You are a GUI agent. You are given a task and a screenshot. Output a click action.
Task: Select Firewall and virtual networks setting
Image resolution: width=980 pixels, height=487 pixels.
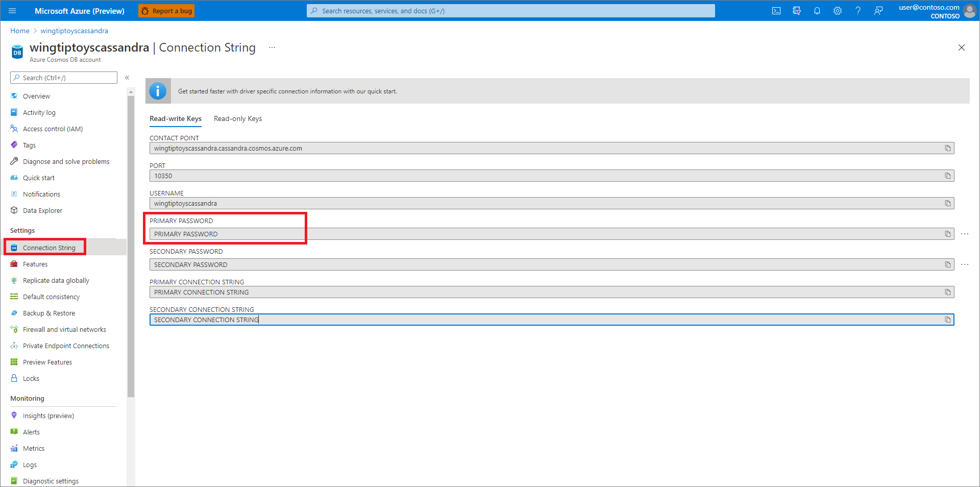pyautogui.click(x=65, y=329)
